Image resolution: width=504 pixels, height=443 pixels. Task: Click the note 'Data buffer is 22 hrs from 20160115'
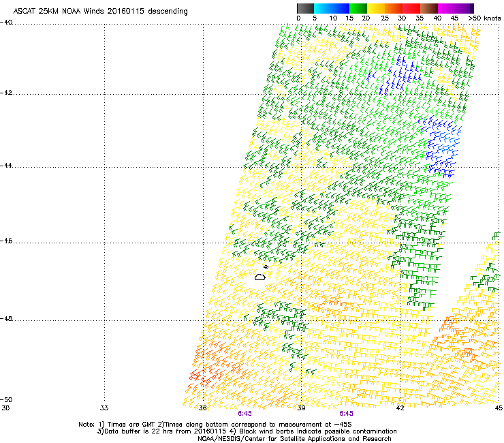166,431
